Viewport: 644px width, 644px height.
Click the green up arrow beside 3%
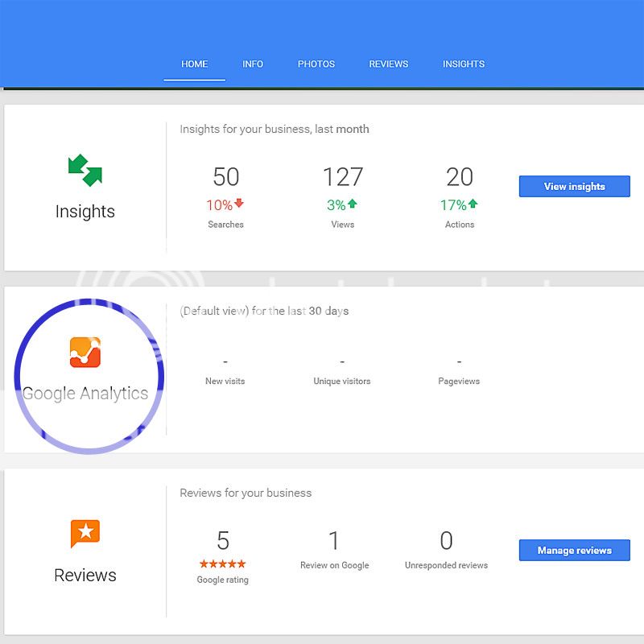coord(353,204)
